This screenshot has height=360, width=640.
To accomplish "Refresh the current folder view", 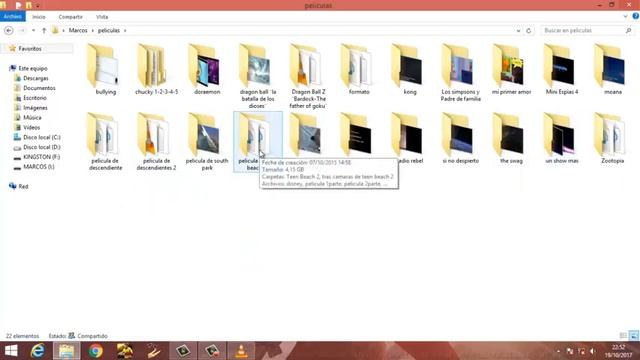I will pos(529,31).
